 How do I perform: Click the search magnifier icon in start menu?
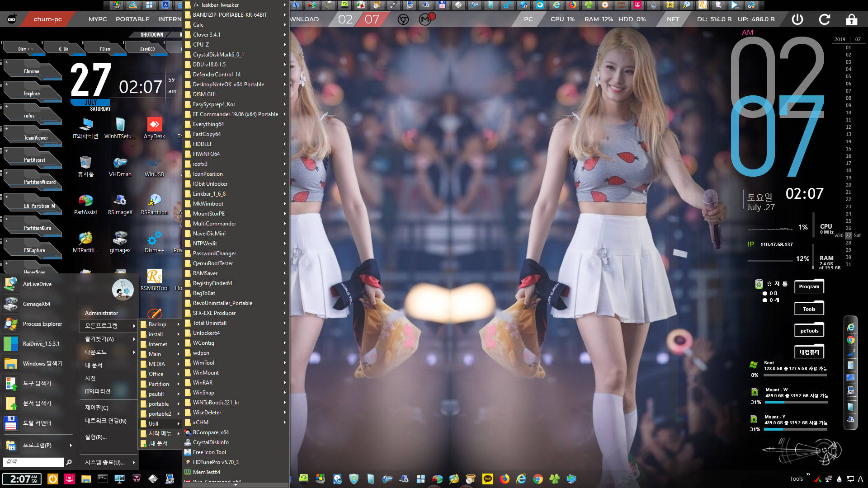pyautogui.click(x=69, y=462)
